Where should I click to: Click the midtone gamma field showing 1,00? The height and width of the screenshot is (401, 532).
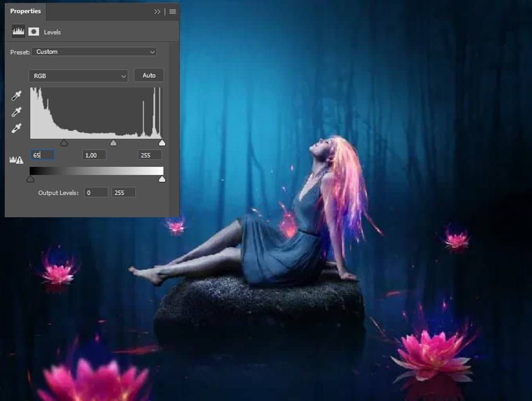(94, 155)
